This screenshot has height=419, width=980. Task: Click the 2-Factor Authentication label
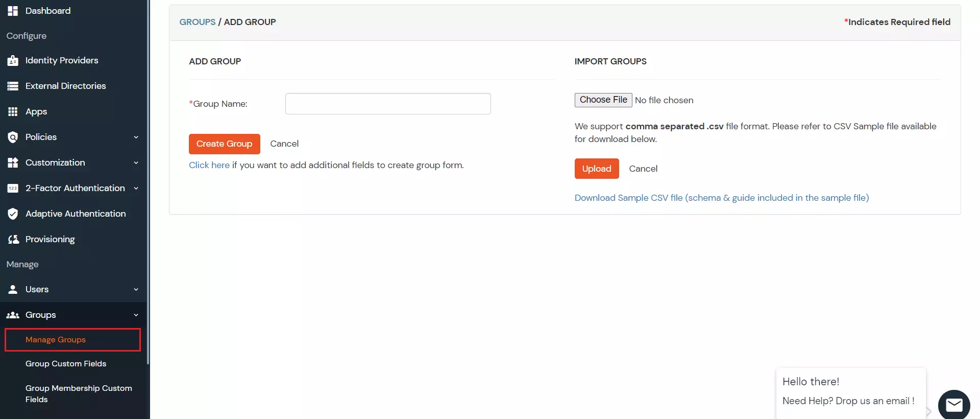(75, 188)
